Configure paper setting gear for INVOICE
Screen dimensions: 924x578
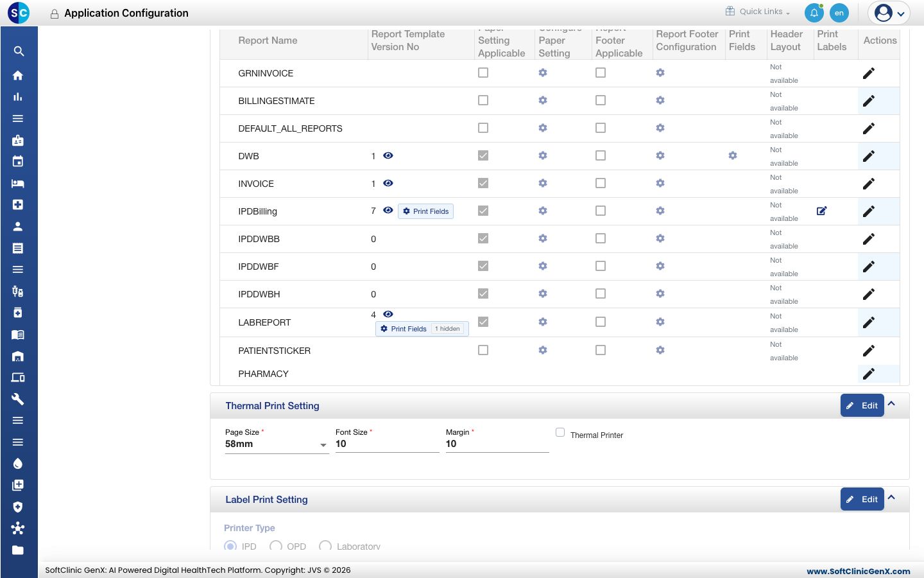tap(543, 183)
